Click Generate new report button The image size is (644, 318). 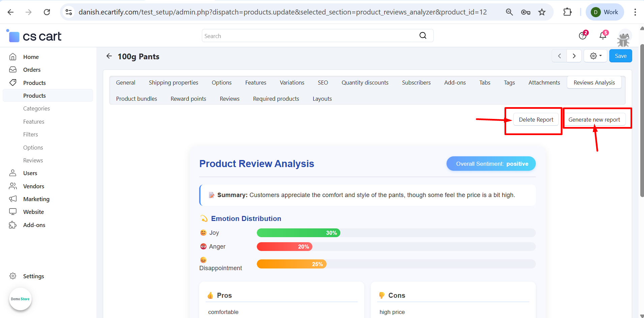point(594,120)
